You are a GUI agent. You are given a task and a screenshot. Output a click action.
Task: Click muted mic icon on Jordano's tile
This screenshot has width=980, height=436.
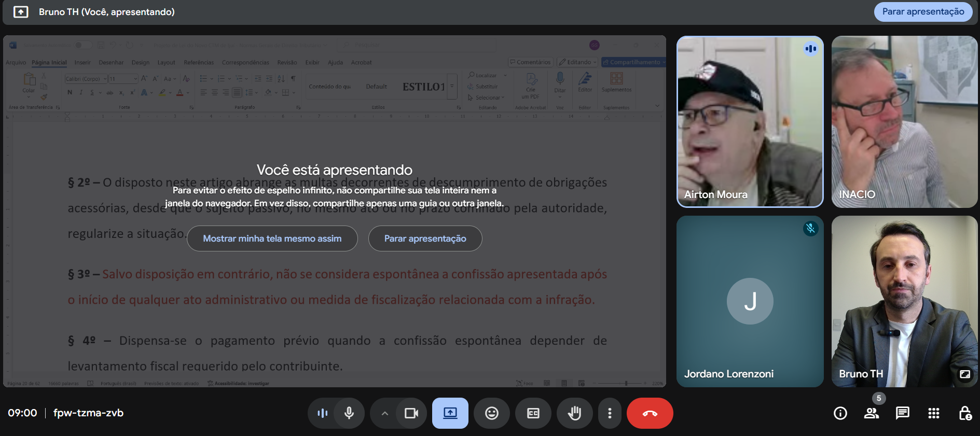click(x=811, y=229)
